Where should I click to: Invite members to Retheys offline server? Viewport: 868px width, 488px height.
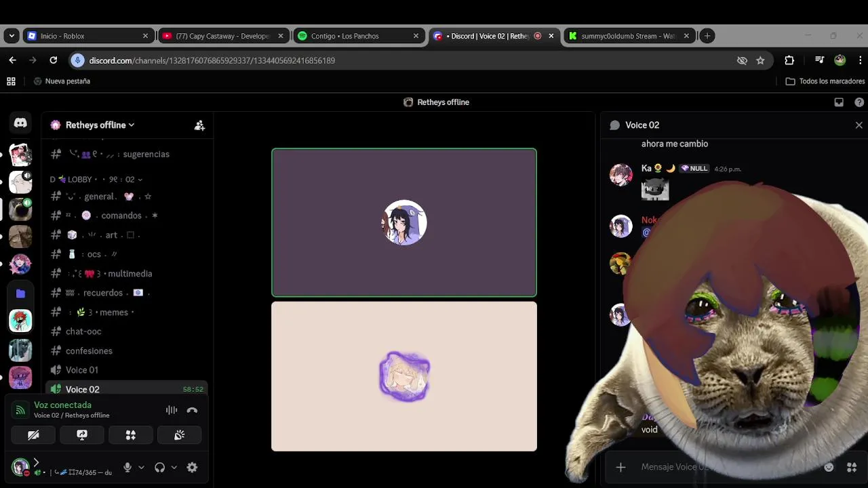click(199, 125)
